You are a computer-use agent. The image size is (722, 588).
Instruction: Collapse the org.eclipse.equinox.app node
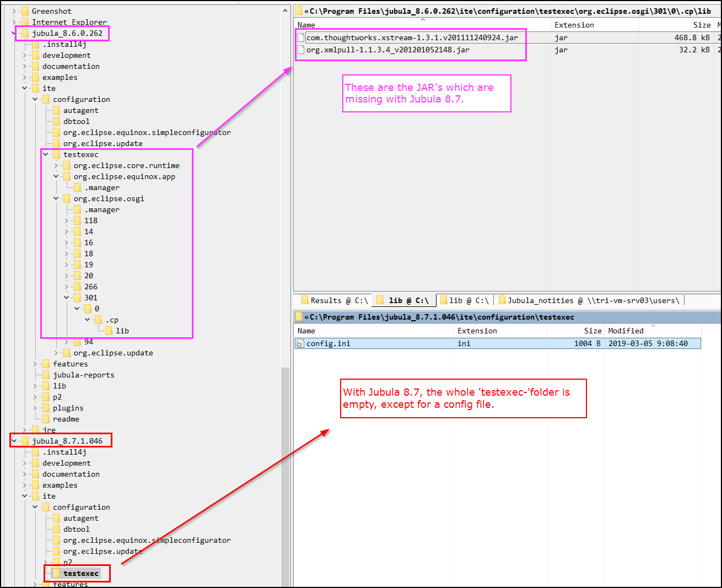[x=56, y=176]
